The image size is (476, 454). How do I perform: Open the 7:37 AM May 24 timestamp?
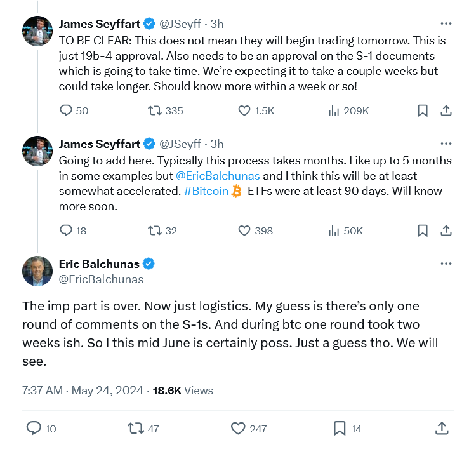click(x=84, y=391)
